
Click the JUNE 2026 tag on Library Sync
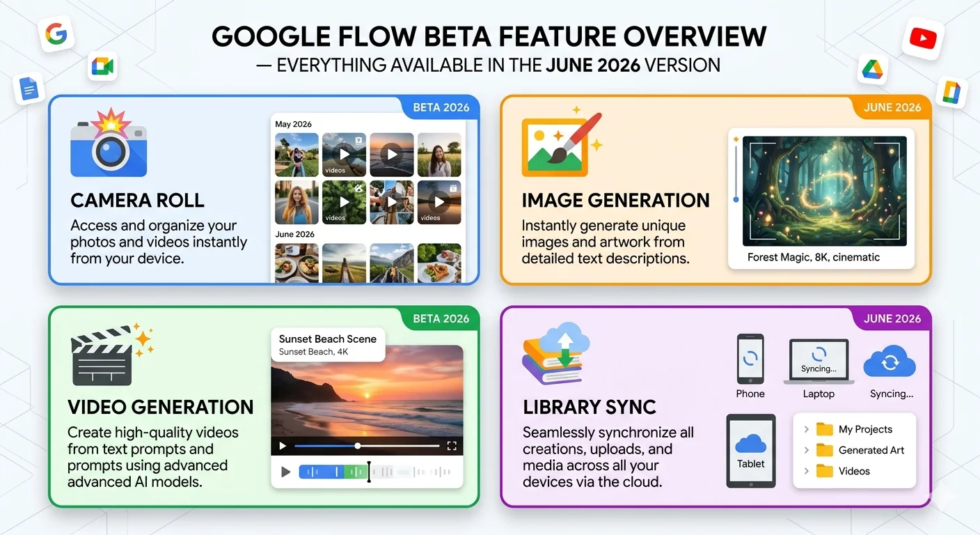coord(892,318)
